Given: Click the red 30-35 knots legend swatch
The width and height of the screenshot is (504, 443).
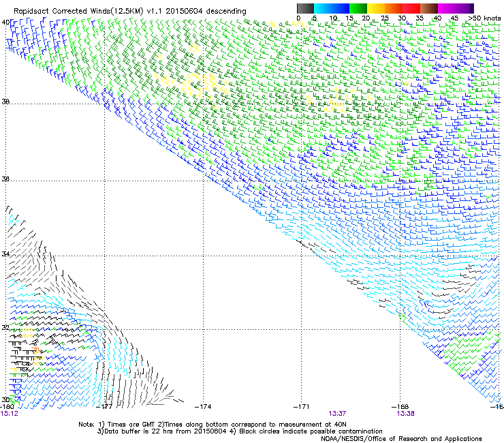Looking at the screenshot, I should tap(411, 8).
